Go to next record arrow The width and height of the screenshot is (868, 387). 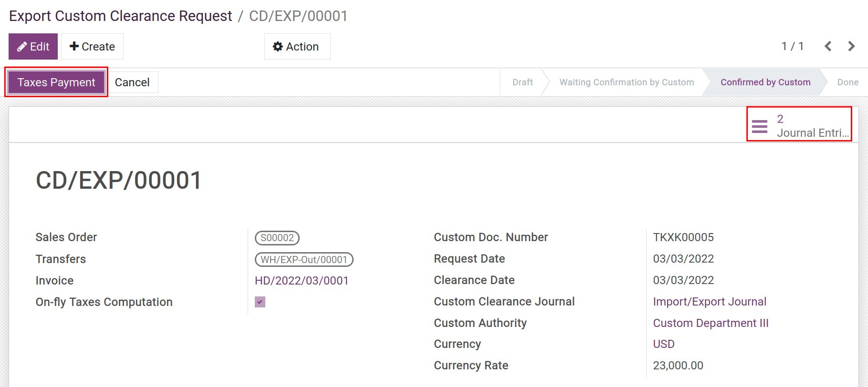tap(851, 46)
